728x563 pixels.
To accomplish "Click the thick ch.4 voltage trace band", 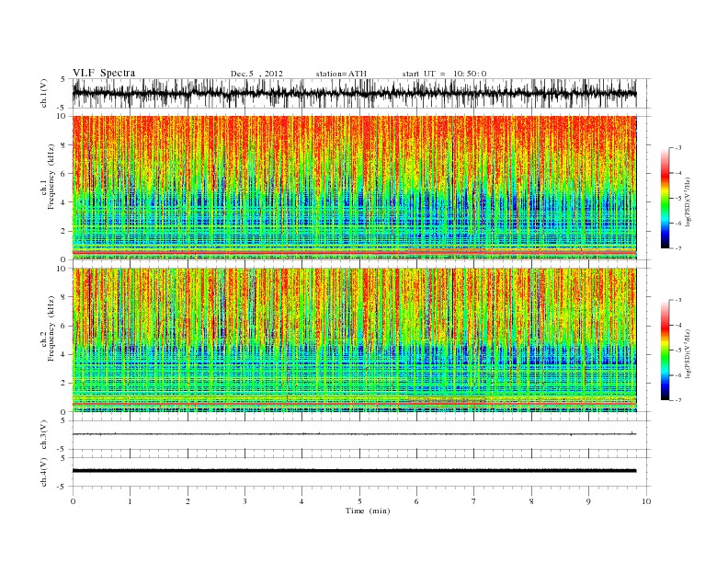I will 354,471.
